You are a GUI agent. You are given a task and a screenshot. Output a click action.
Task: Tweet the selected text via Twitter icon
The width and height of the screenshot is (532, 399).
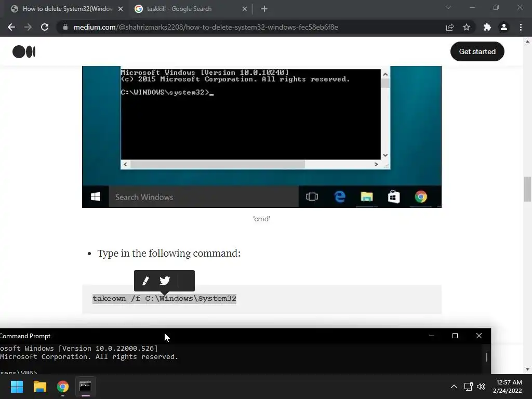pos(165,281)
